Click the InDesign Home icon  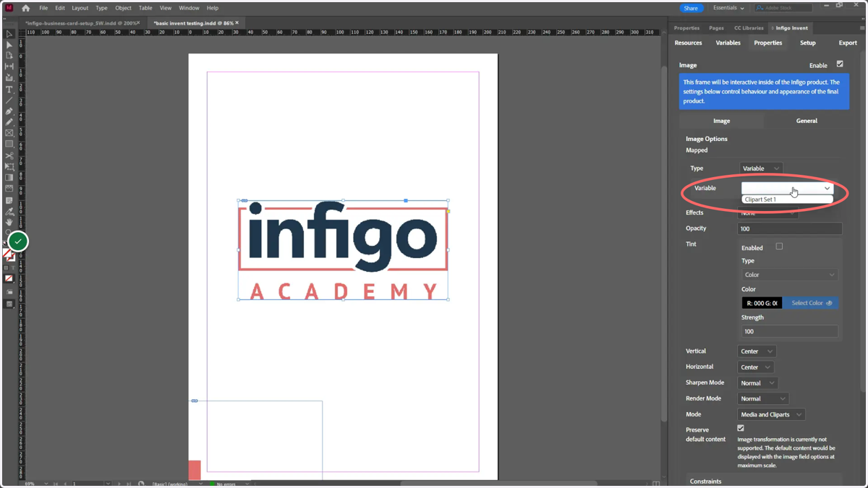click(26, 8)
